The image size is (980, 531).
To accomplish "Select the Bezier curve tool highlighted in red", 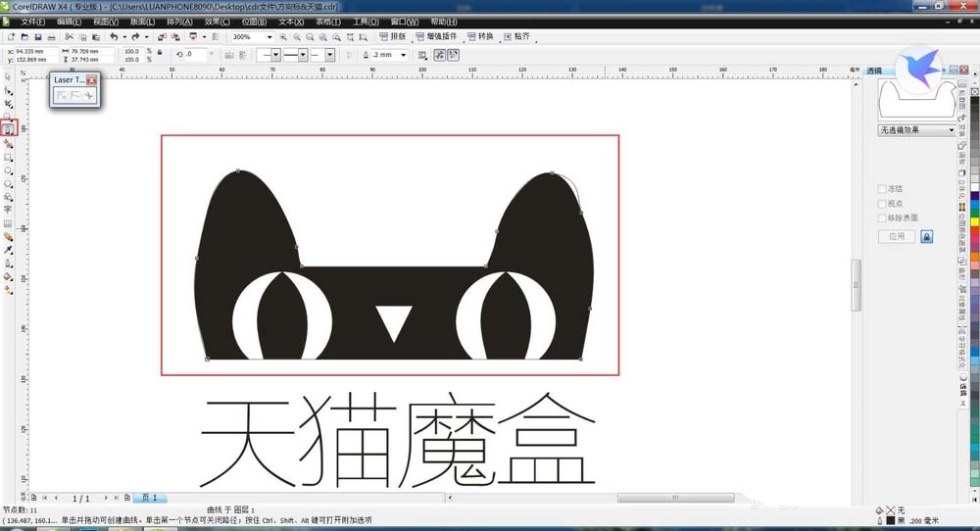I will pyautogui.click(x=8, y=129).
